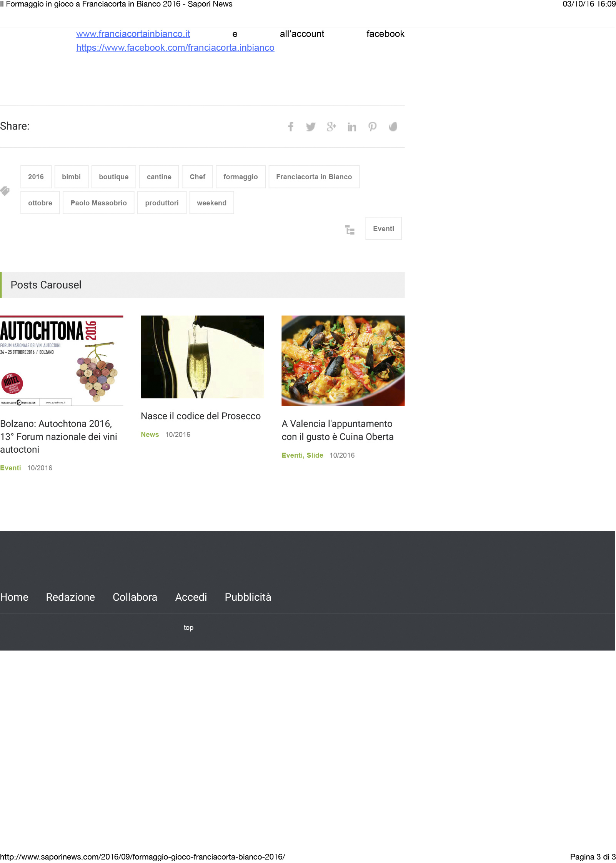Open the Autochtona 2016 poster thumbnail
Image resolution: width=616 pixels, height=863 pixels.
click(62, 361)
